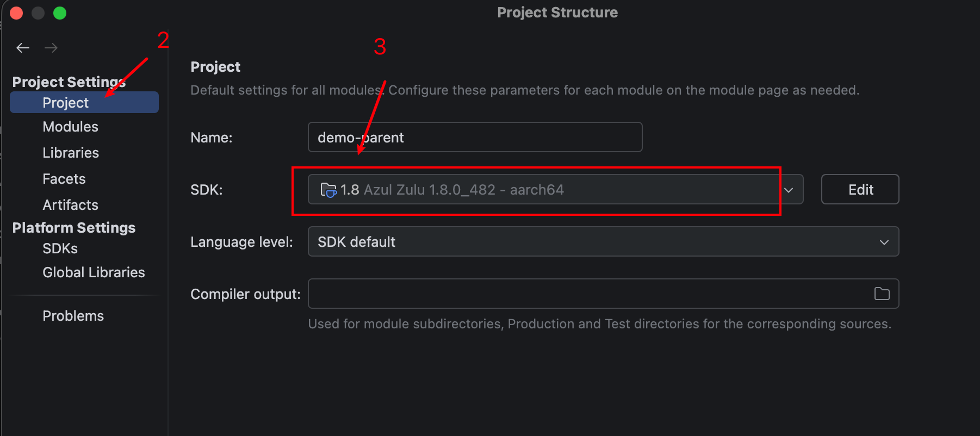Maximize the window with green button
Viewport: 980px width, 436px height.
pyautogui.click(x=60, y=13)
